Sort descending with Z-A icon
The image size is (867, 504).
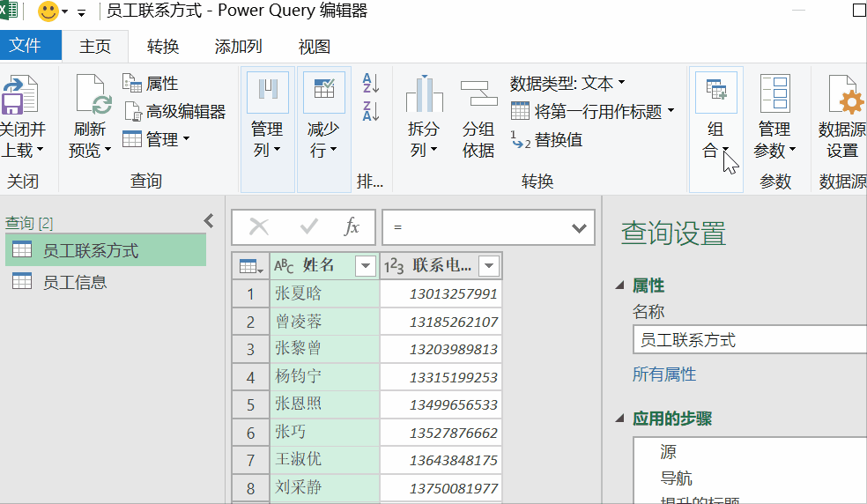(370, 111)
